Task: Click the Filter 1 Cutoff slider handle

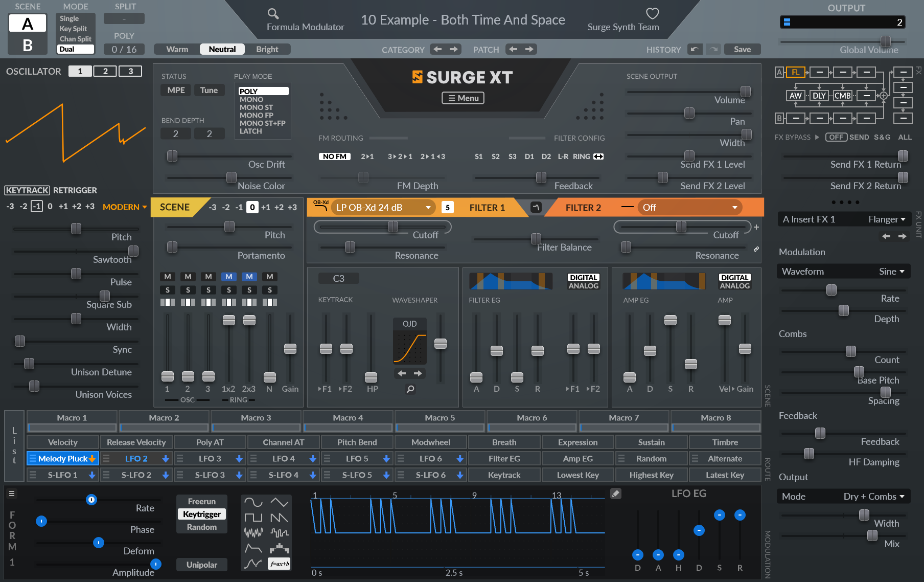Action: [x=392, y=227]
